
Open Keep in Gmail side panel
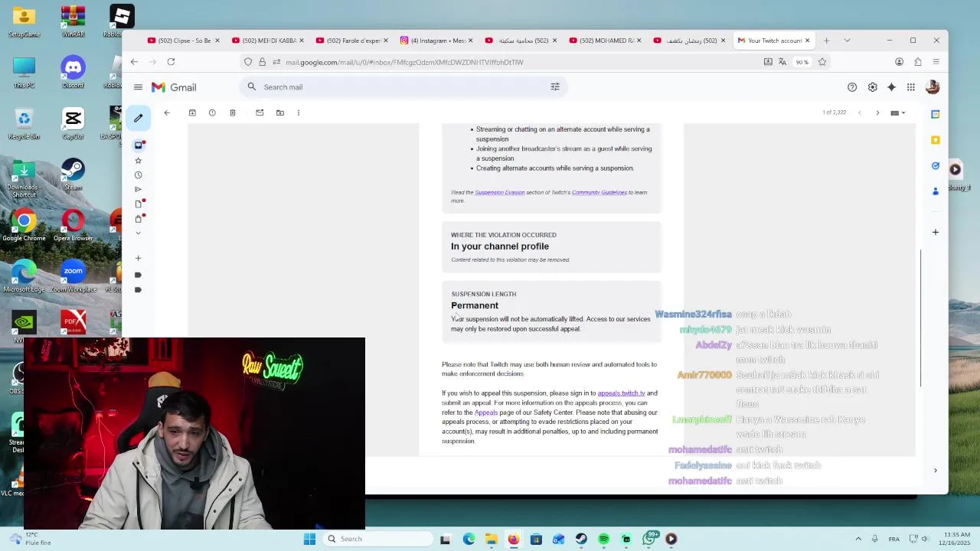tap(936, 140)
